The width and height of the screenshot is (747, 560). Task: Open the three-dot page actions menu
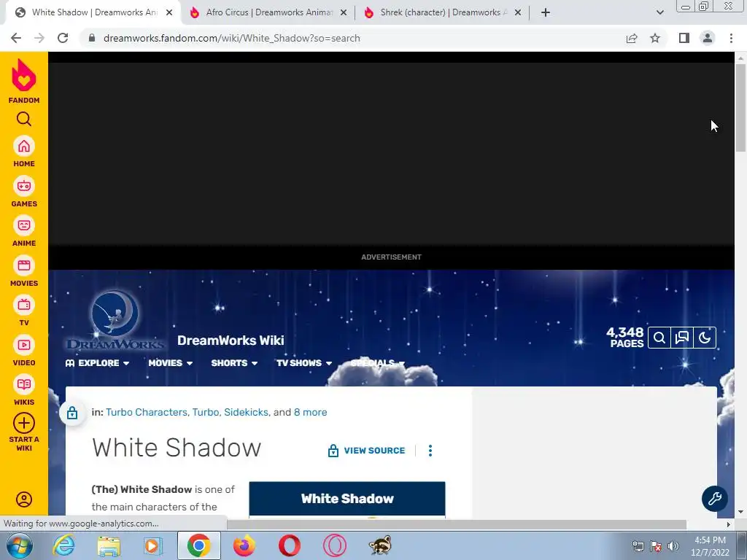pos(430,451)
